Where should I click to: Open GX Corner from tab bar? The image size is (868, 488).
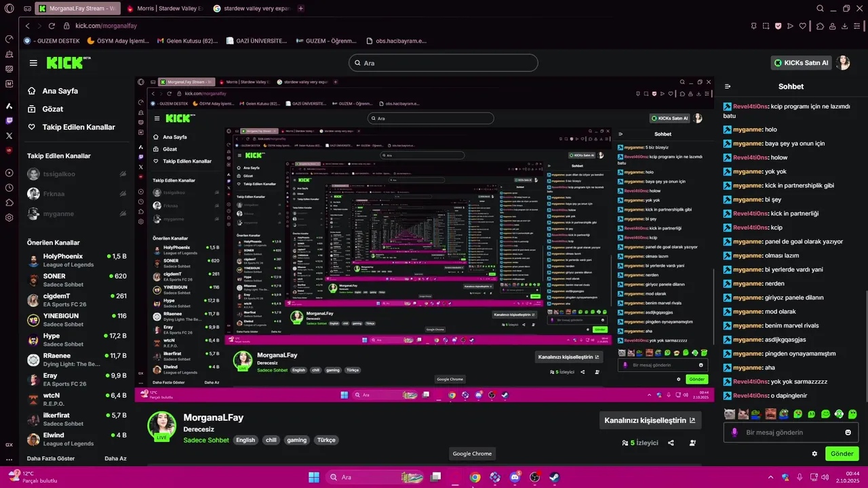tap(26, 9)
